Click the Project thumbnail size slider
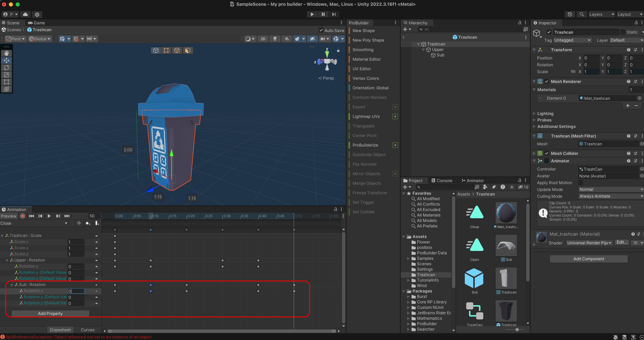This screenshot has height=340, width=644. [517, 329]
